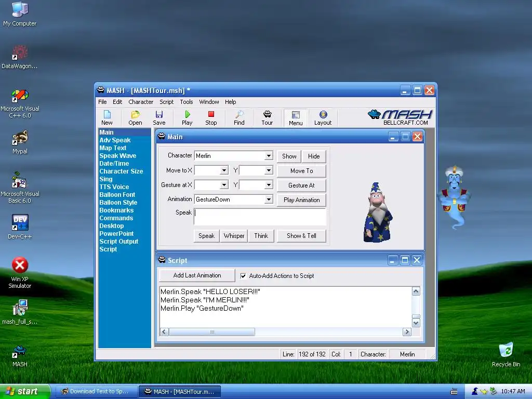Click the Hide character button
The image size is (532, 399).
[x=314, y=156]
